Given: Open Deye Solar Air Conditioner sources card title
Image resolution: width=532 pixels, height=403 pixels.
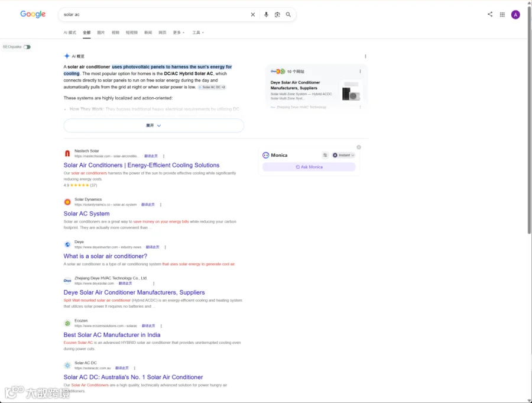Looking at the screenshot, I should click(295, 85).
